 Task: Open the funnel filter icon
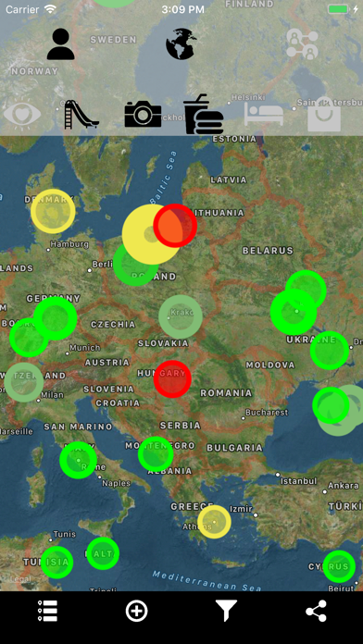point(227,611)
